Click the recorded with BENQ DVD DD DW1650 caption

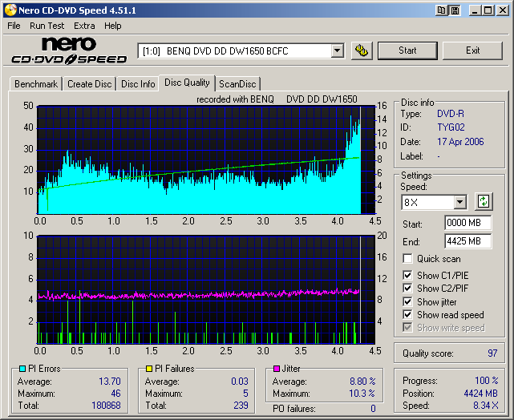click(x=277, y=99)
